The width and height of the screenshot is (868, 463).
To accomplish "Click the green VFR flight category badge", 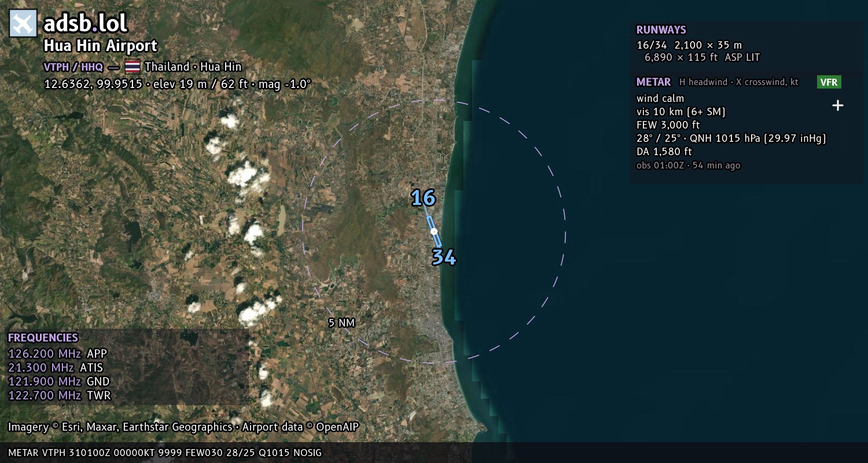I will pos(829,82).
